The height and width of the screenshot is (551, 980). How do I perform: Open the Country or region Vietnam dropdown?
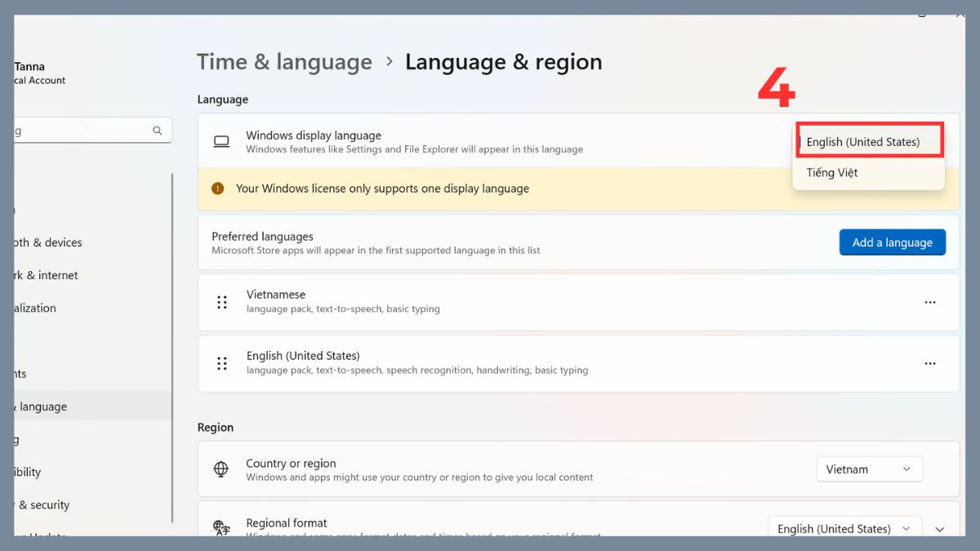pyautogui.click(x=869, y=469)
